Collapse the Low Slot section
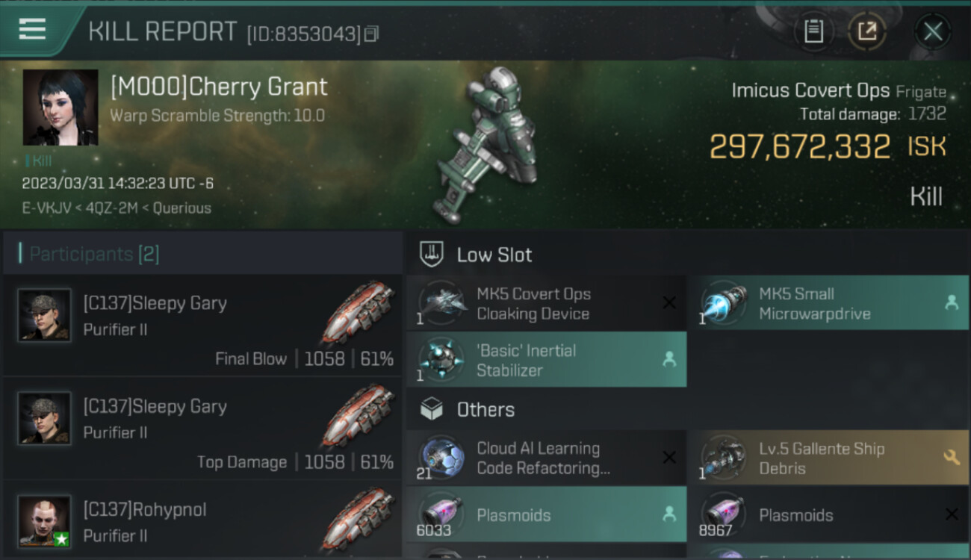Screen dimensions: 971x560 coord(688,255)
